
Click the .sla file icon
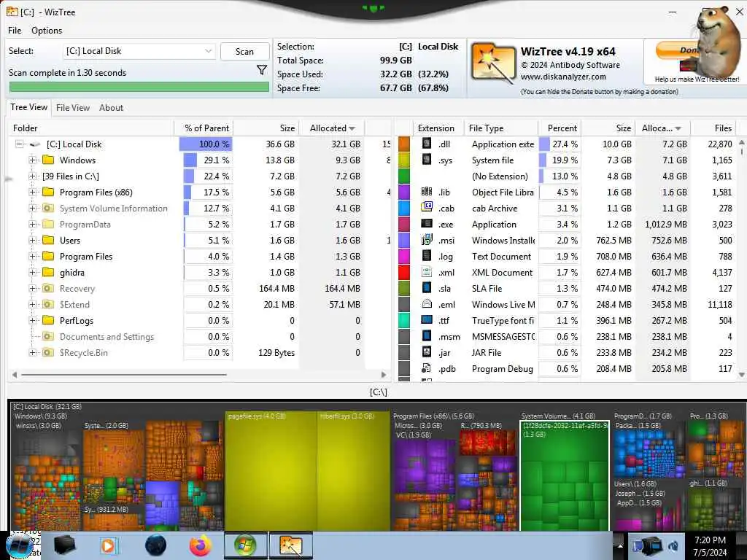click(427, 287)
